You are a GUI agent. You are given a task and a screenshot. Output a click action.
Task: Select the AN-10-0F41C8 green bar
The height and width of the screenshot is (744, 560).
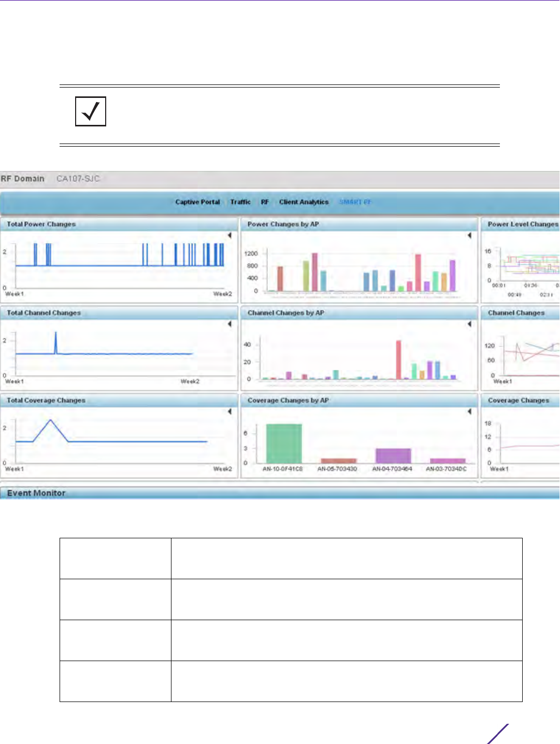[284, 443]
